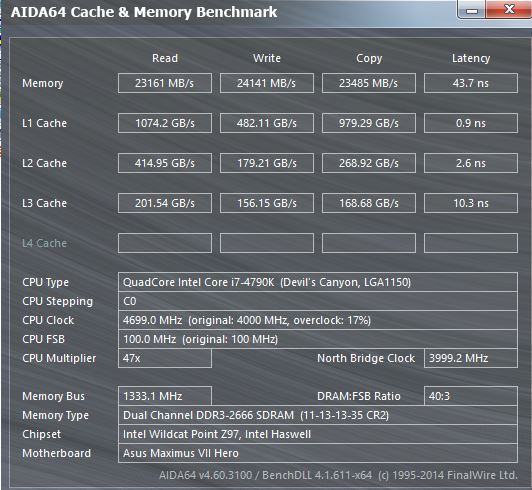Screen dimensions: 532x490
Task: Click the Read column header
Action: (165, 58)
